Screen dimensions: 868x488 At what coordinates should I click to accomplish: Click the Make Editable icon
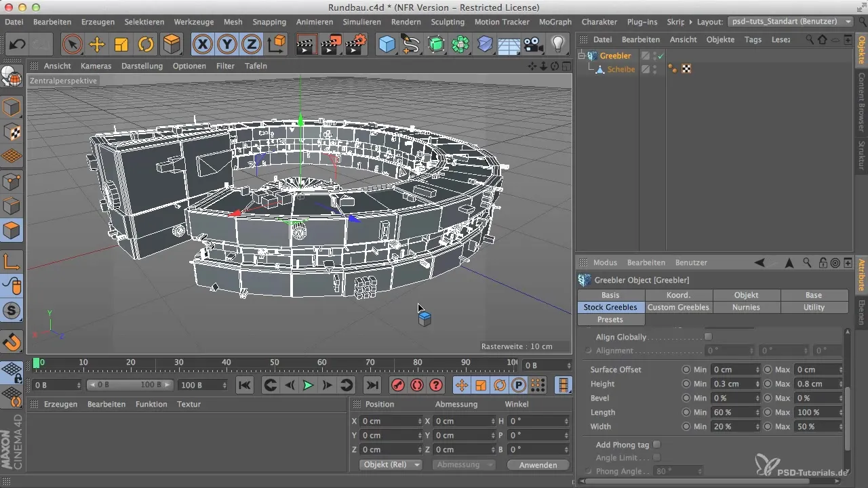[12, 79]
